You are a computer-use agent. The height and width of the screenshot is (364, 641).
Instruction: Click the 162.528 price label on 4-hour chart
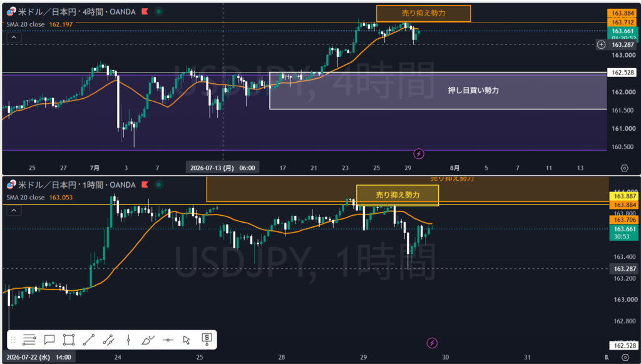623,73
